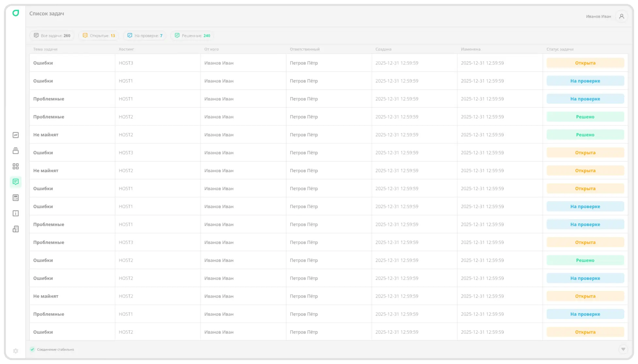Image resolution: width=638 pixels, height=364 pixels.
Task: Open the buildings sidebar icon
Action: pos(16,229)
